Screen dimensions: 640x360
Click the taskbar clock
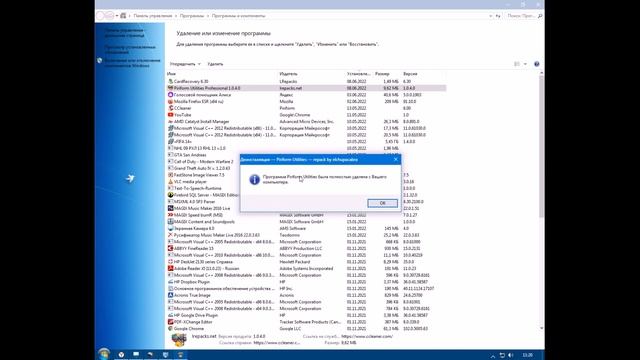[528, 355]
